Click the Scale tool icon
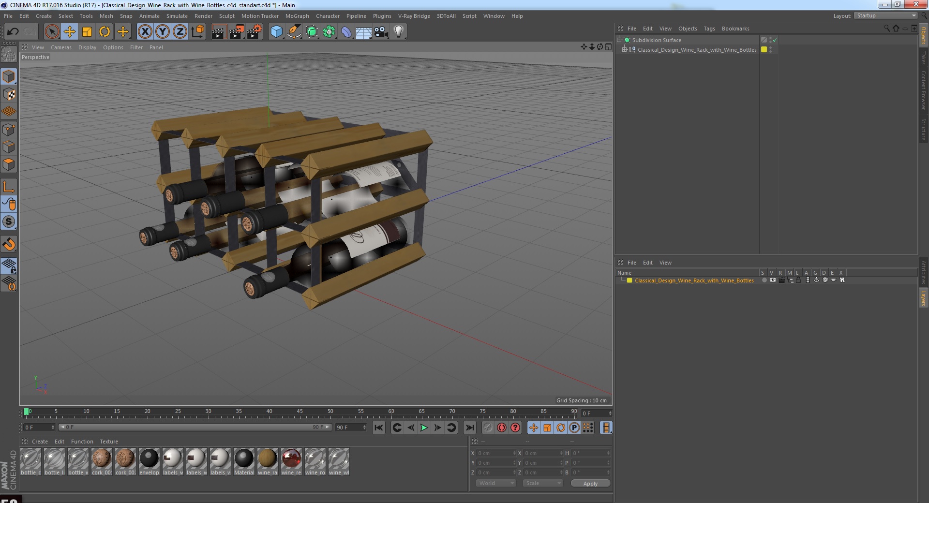Viewport: 929px width, 560px height. pos(87,32)
